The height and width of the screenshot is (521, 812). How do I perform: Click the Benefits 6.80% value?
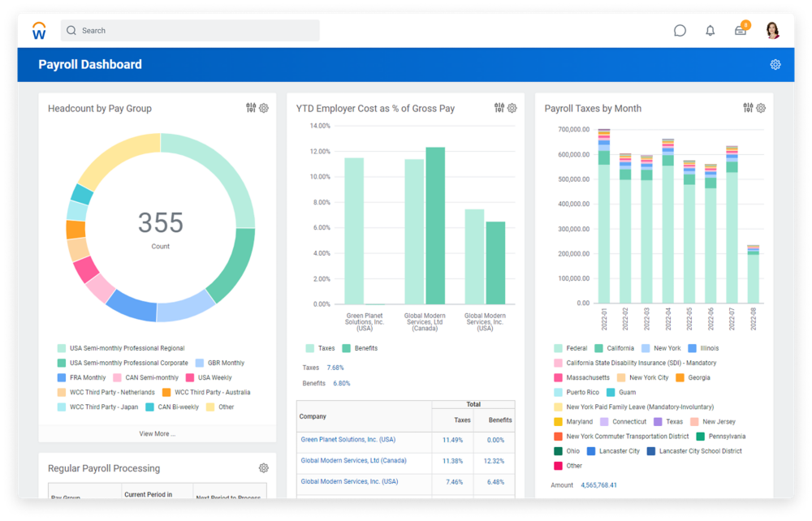[x=341, y=383]
